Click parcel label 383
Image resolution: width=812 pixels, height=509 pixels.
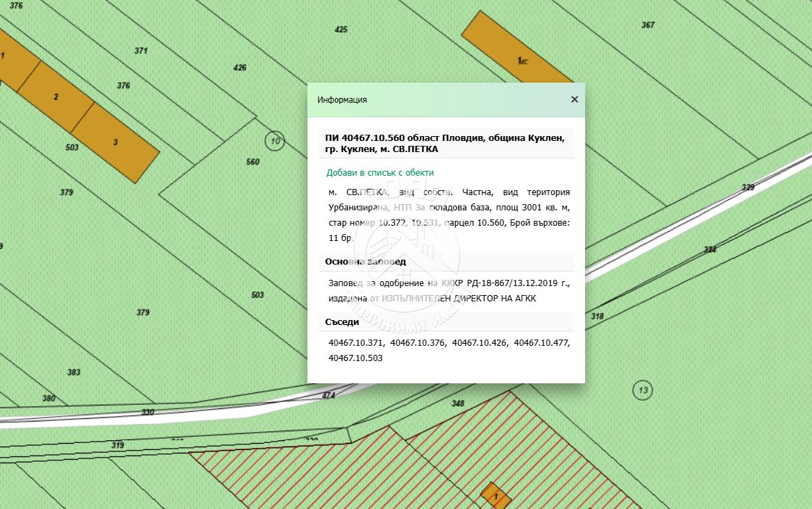[74, 372]
